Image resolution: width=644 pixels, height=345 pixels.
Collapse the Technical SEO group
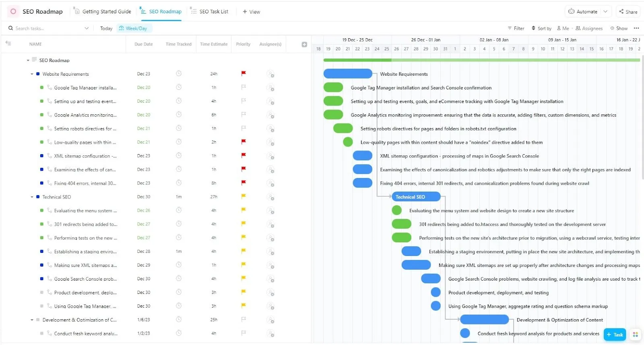[32, 197]
